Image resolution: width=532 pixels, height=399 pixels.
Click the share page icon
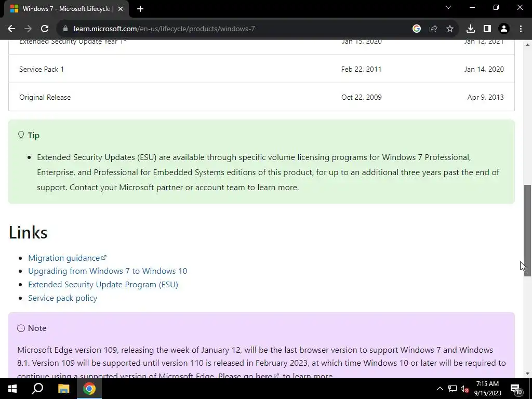coord(433,29)
